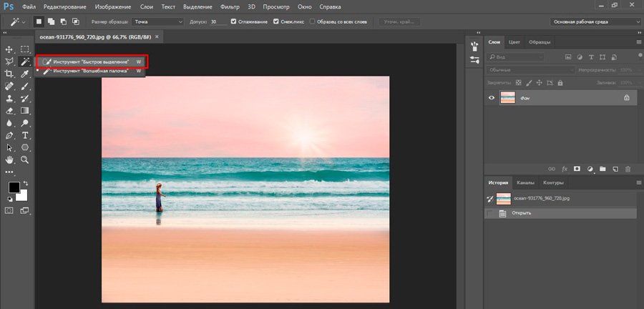The width and height of the screenshot is (644, 309).
Task: Toggle lock transparent pixels in Layers panel
Action: (518, 82)
